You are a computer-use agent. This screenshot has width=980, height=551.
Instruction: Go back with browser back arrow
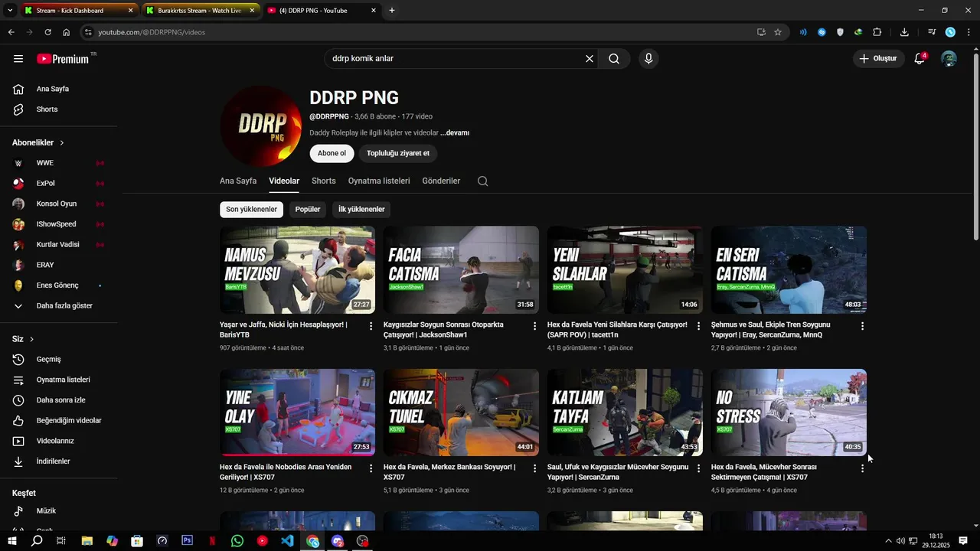point(11,32)
